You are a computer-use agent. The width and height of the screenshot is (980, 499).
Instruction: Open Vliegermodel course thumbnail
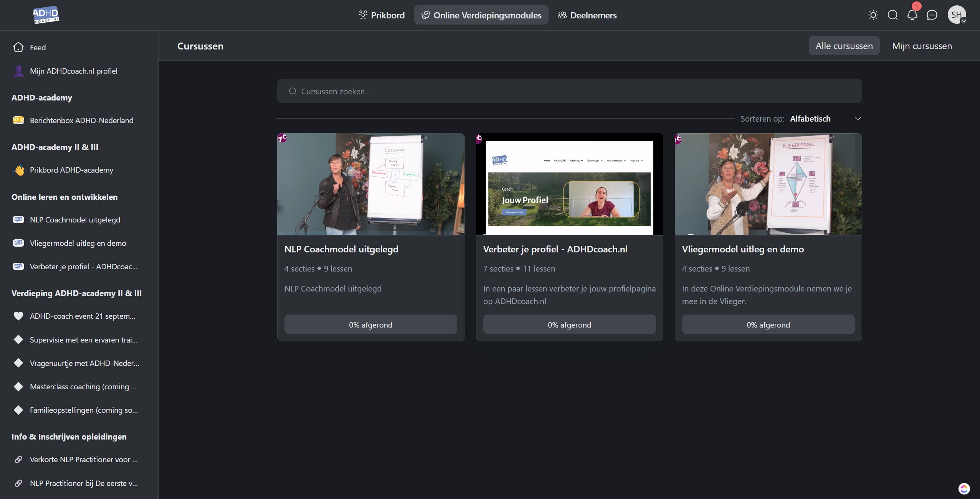pos(768,184)
